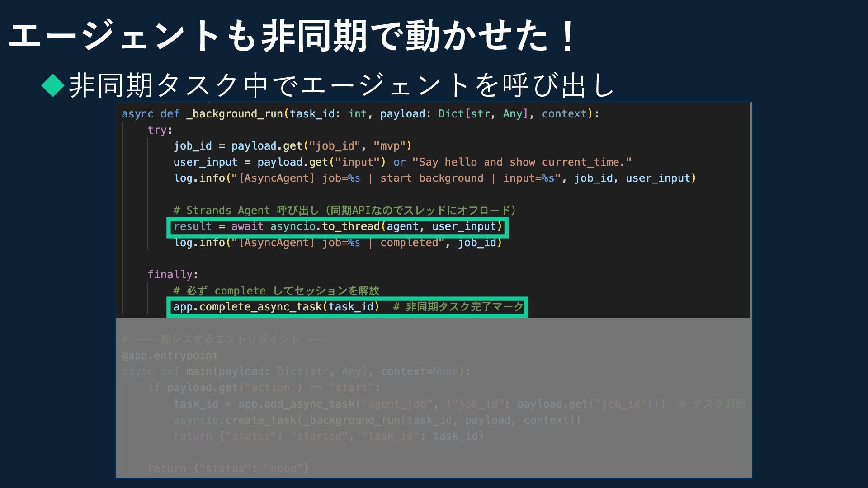This screenshot has height=488, width=868.
Task: Click the 必ず complete comment line
Action: click(x=276, y=291)
